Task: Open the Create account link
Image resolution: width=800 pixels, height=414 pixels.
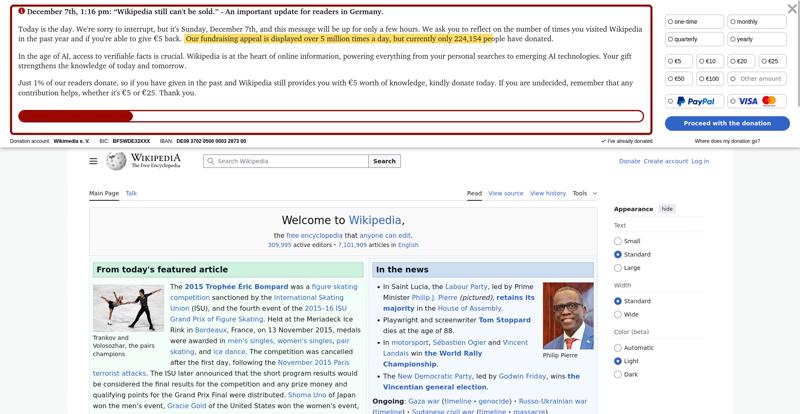Action: [665, 161]
